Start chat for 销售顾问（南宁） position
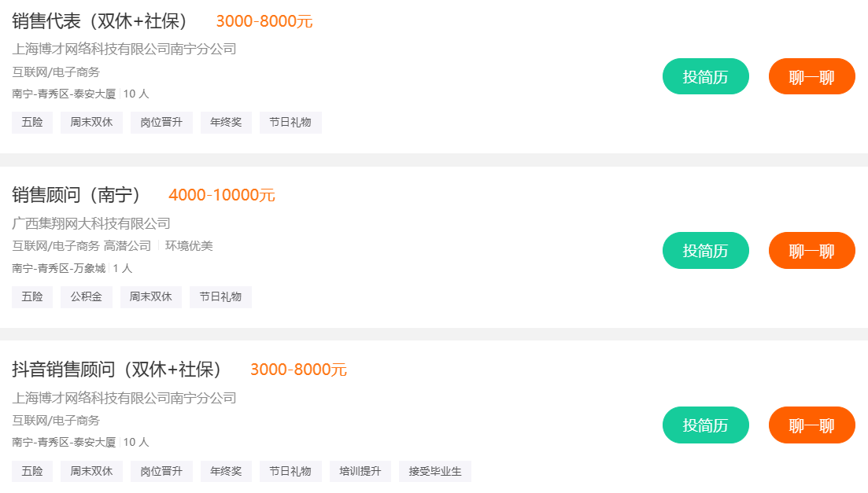The image size is (868, 493). (811, 250)
